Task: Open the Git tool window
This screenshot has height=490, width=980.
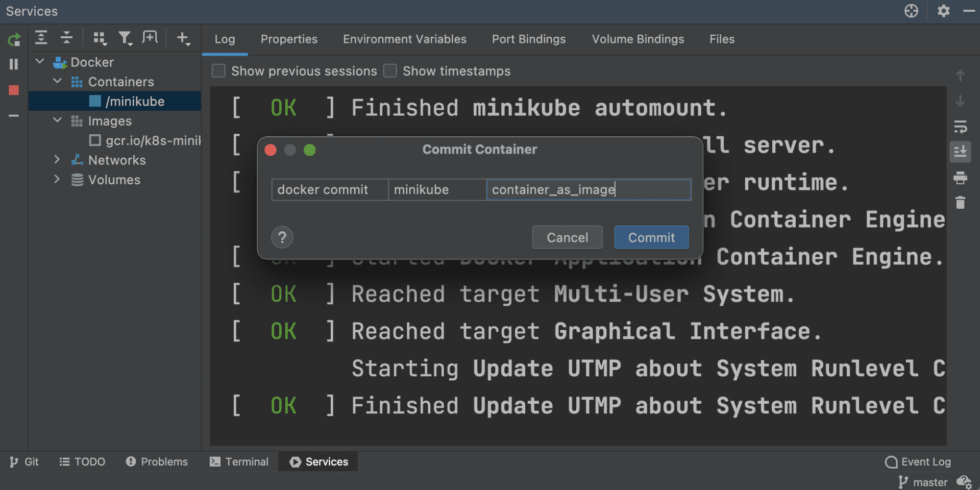Action: [x=24, y=462]
